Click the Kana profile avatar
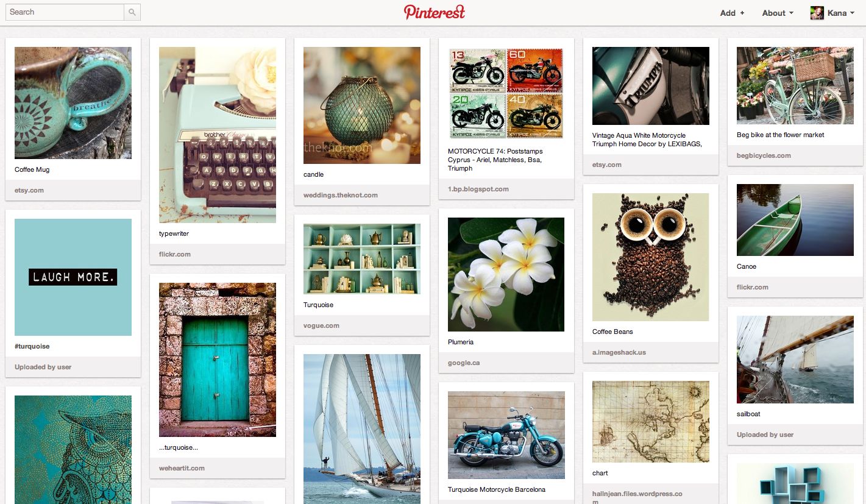 tap(817, 13)
